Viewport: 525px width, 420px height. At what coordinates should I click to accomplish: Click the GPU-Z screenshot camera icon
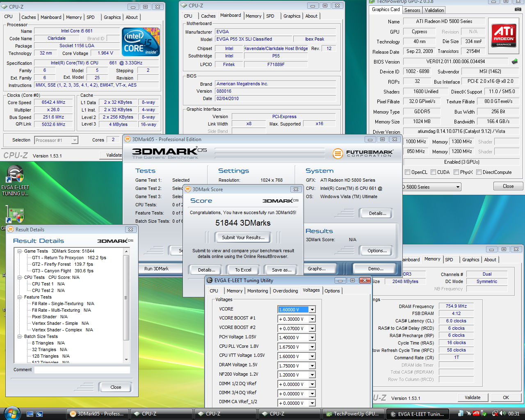point(518,9)
